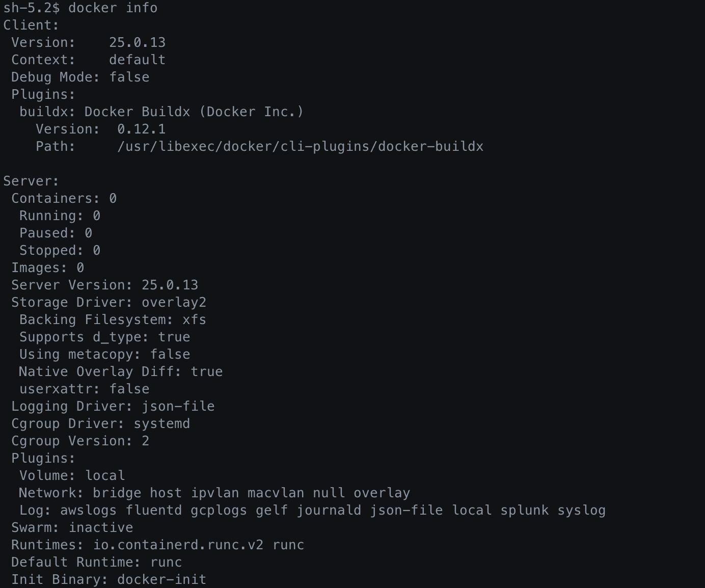The image size is (705, 588).
Task: Click the 'Debug Mode: false' line
Action: point(80,77)
